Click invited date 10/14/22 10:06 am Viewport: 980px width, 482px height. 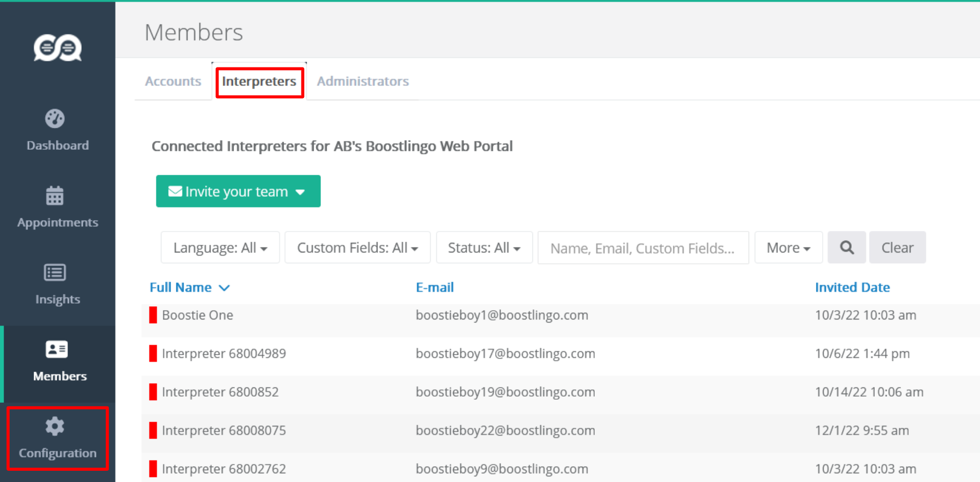tap(869, 392)
